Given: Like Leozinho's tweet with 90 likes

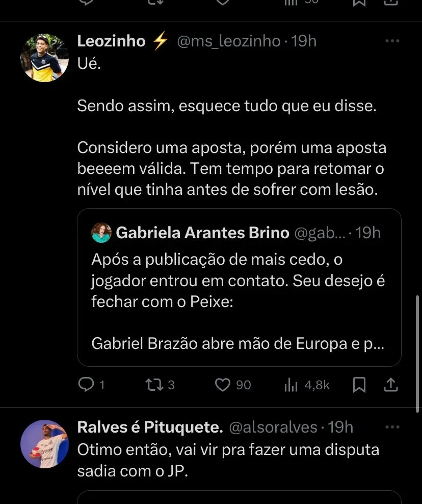Looking at the screenshot, I should pos(223,384).
